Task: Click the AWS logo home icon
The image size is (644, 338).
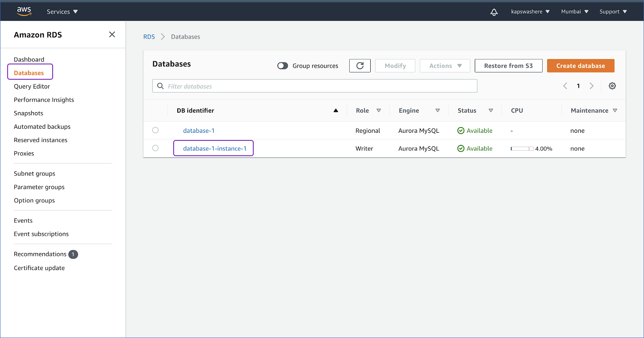Action: [24, 11]
